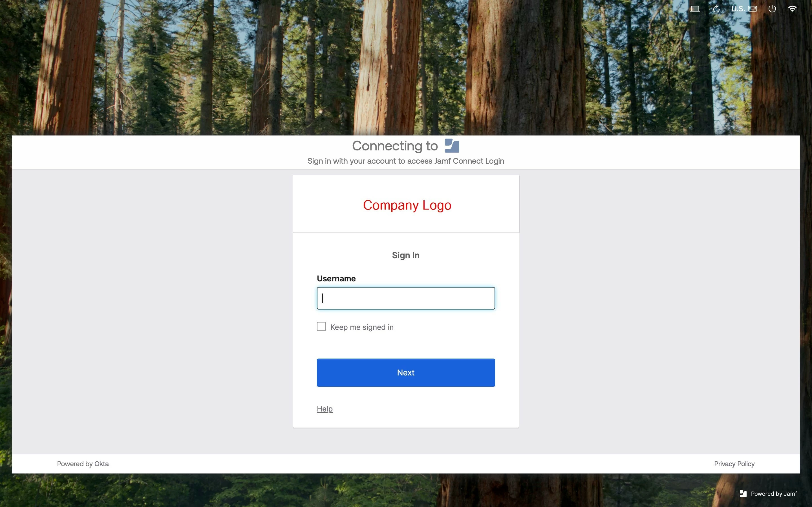This screenshot has width=812, height=507.
Task: Click the small Jamf icon bottom right
Action: pyautogui.click(x=743, y=493)
